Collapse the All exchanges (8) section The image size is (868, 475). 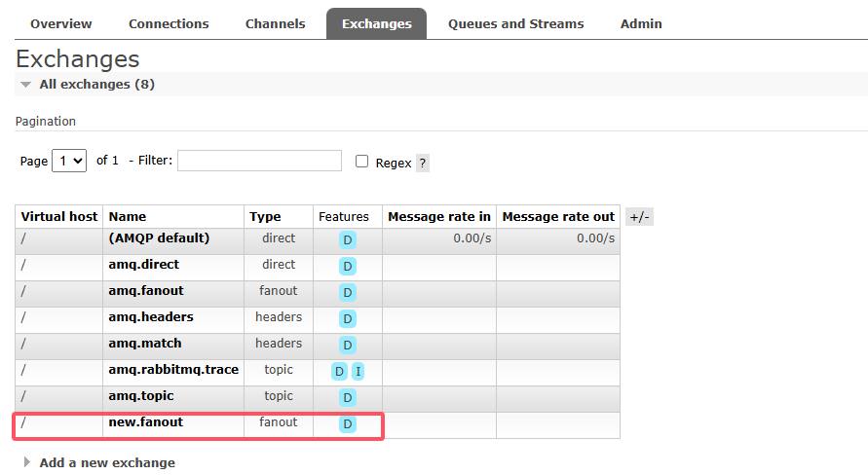click(96, 84)
